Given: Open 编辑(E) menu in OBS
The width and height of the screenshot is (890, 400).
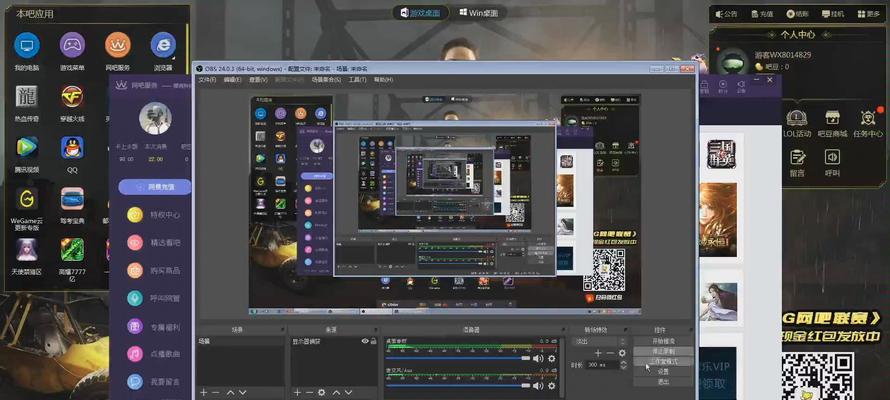Looking at the screenshot, I should (233, 80).
